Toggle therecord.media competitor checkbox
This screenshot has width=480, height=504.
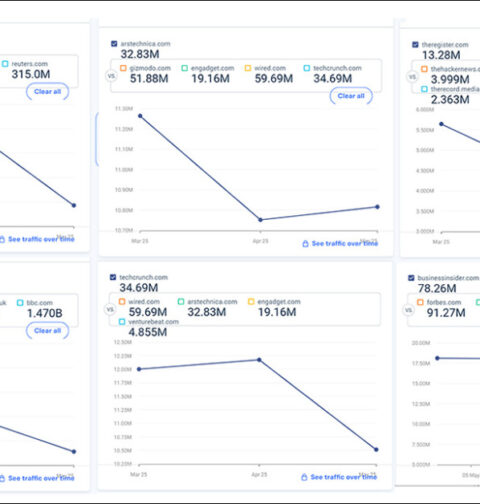pyautogui.click(x=424, y=89)
